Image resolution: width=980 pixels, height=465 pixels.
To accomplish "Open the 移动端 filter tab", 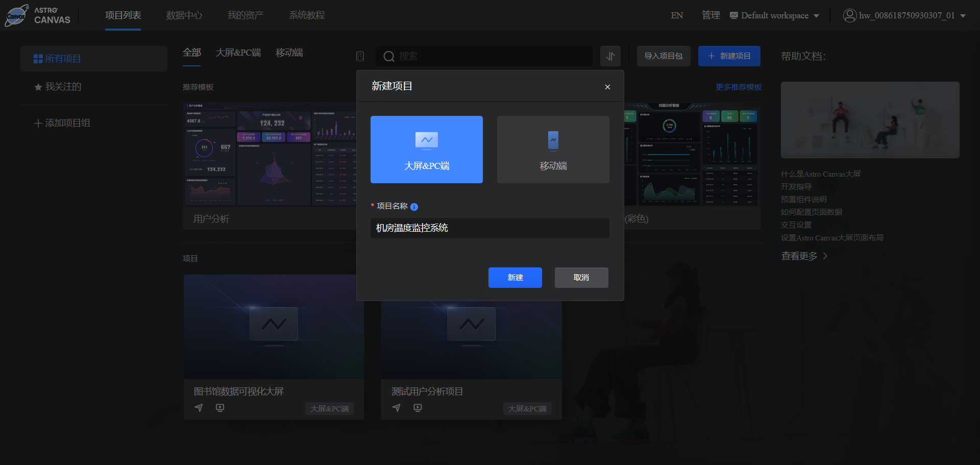I will (x=289, y=53).
